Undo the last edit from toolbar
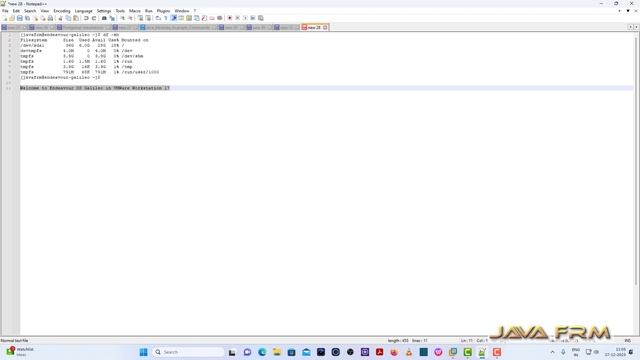The image size is (640, 360). click(x=86, y=18)
